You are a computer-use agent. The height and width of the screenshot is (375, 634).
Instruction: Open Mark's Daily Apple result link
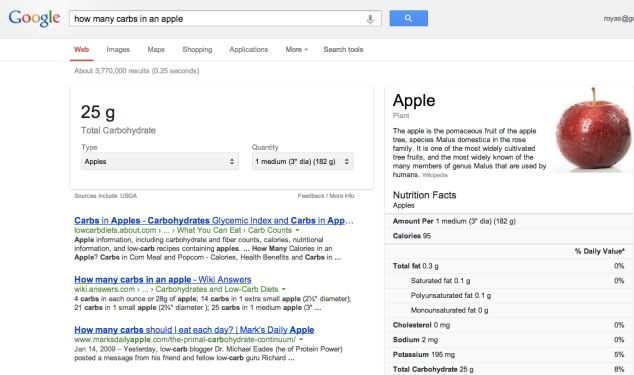pyautogui.click(x=194, y=330)
